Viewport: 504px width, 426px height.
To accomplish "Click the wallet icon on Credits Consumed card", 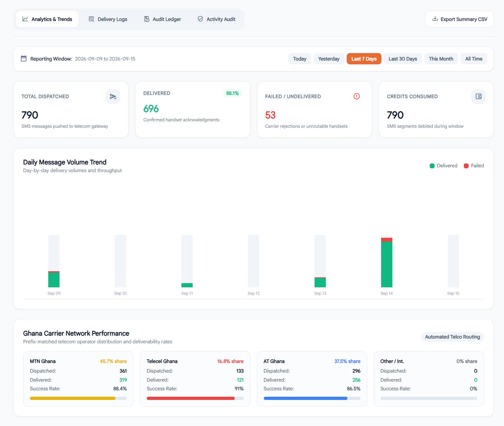I will (x=478, y=97).
